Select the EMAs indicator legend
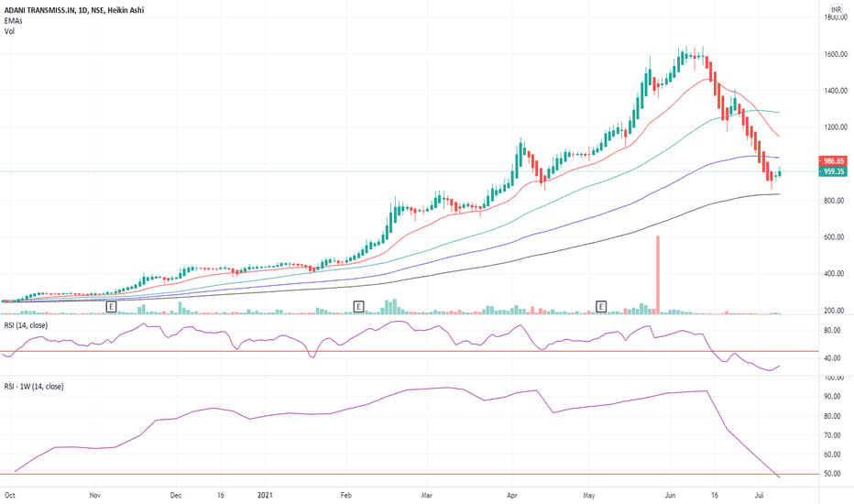 [x=13, y=21]
